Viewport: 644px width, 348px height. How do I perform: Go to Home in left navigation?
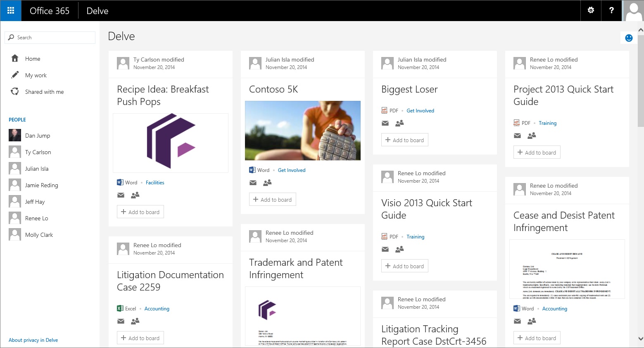tap(33, 59)
